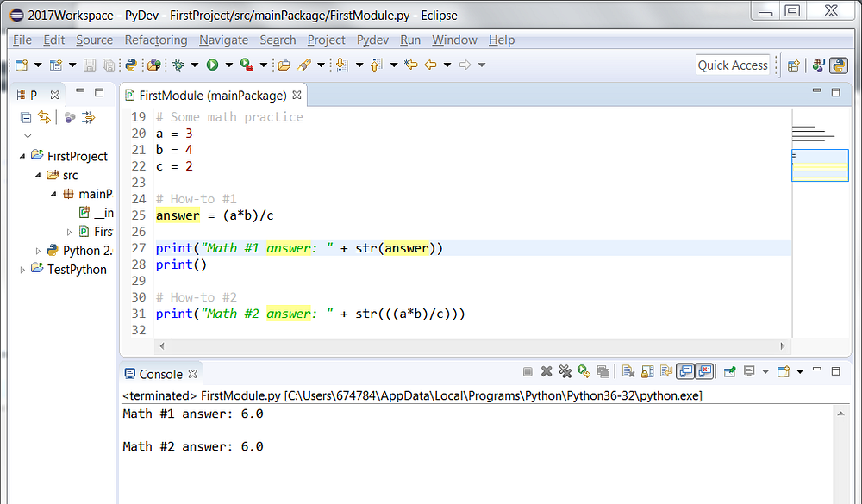Toggle Link with Editor in Package Explorer
The height and width of the screenshot is (504, 862).
[x=44, y=117]
